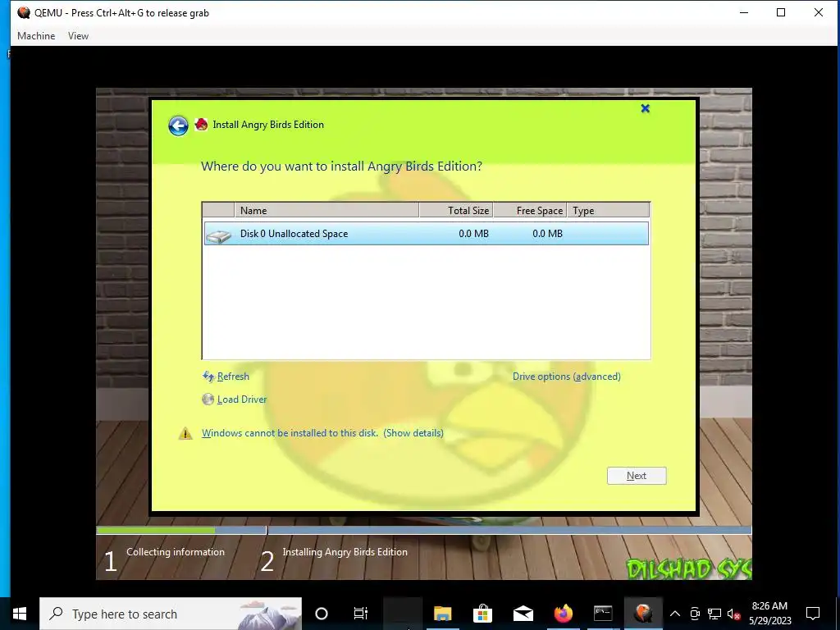The image size is (840, 630).
Task: Open the Command Prompt taskbar icon
Action: pos(603,614)
